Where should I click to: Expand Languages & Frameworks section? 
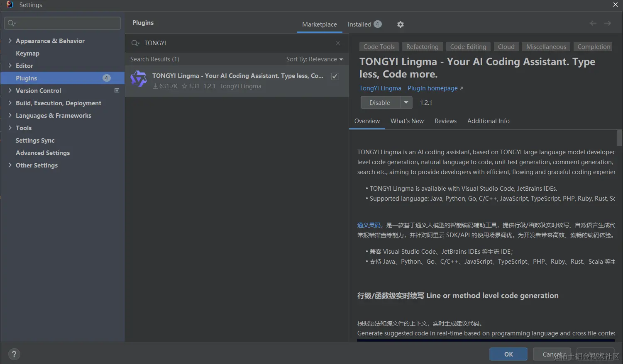pyautogui.click(x=10, y=115)
